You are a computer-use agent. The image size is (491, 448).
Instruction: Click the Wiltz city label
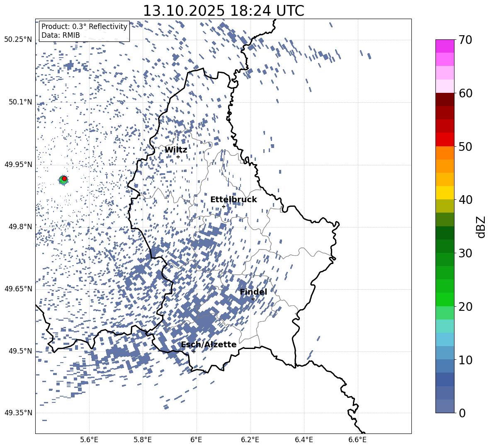pyautogui.click(x=176, y=150)
